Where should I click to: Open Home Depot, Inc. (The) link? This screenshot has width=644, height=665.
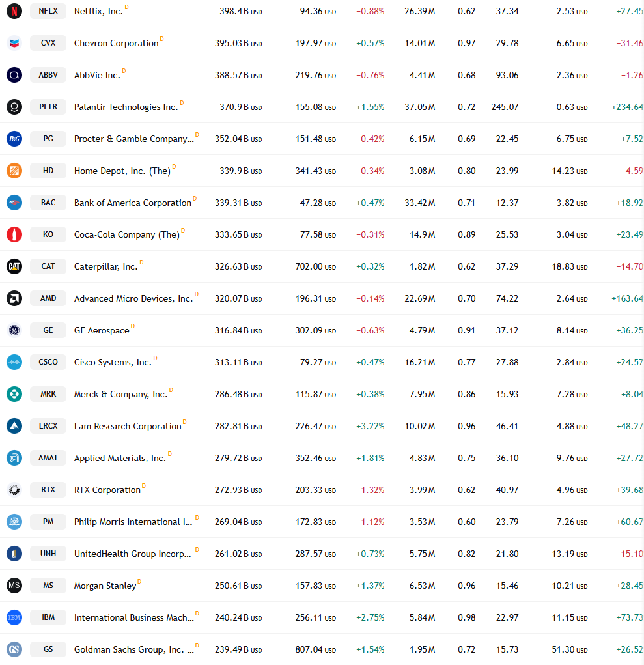pyautogui.click(x=122, y=171)
